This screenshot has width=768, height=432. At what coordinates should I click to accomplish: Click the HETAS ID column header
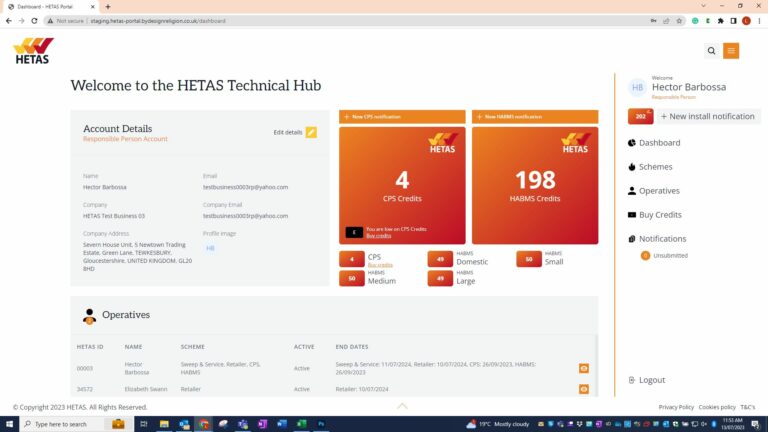[x=90, y=347]
